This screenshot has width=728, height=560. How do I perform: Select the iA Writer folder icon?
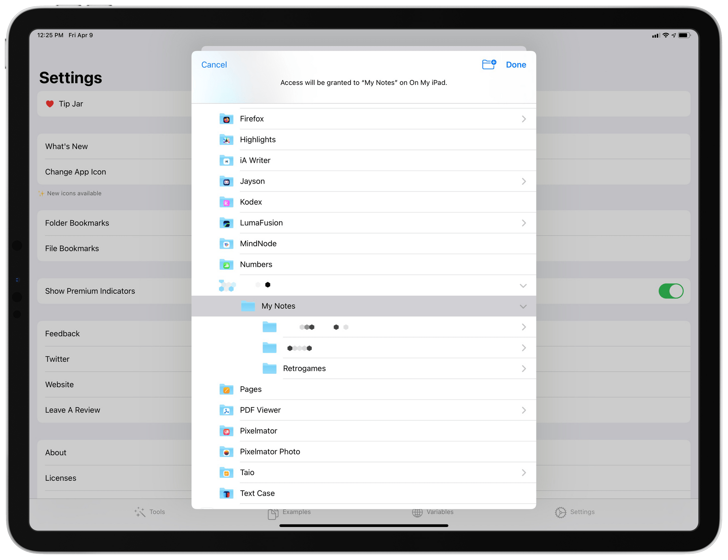[226, 160]
